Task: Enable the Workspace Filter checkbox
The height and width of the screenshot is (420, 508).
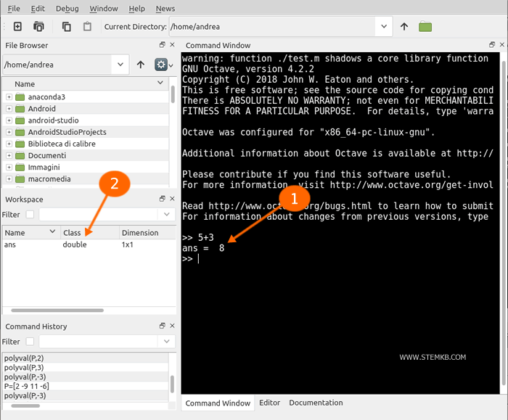Action: pos(30,215)
